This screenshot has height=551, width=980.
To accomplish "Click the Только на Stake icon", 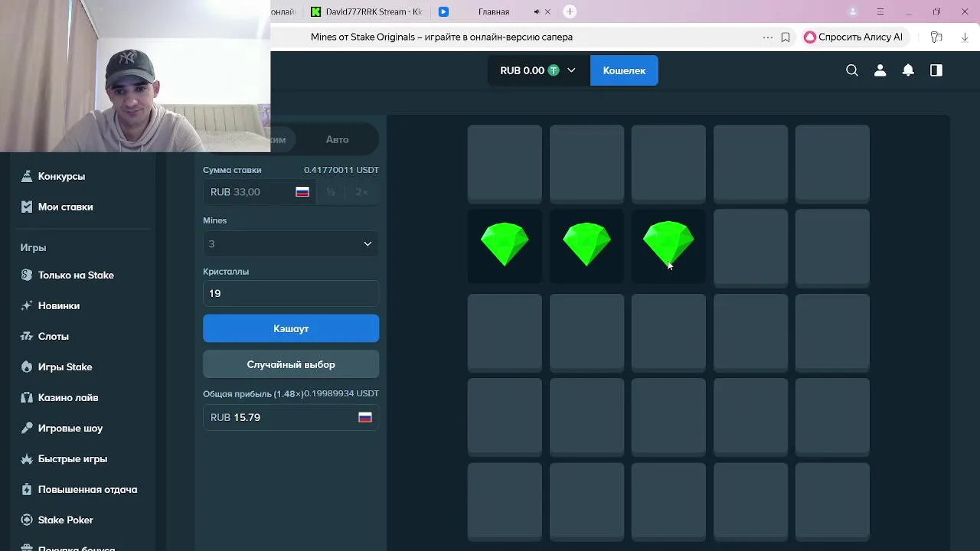I will point(27,275).
